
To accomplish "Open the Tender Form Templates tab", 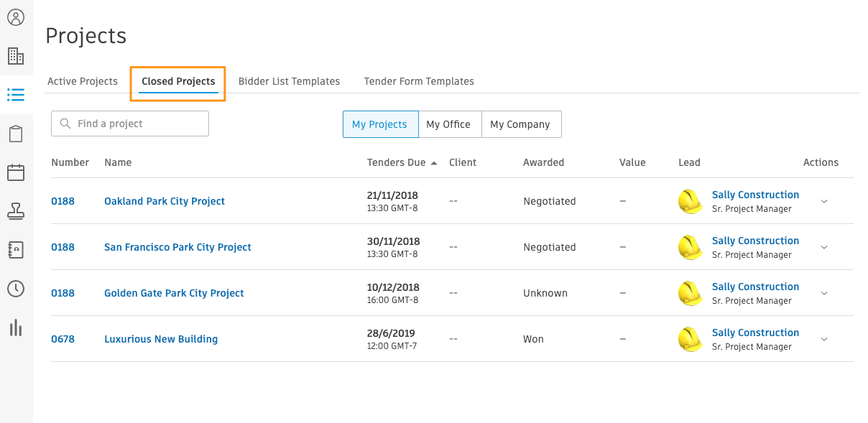I will 419,81.
